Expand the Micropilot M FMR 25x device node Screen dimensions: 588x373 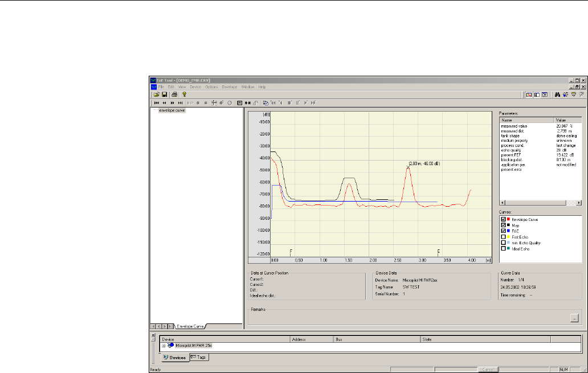point(164,346)
